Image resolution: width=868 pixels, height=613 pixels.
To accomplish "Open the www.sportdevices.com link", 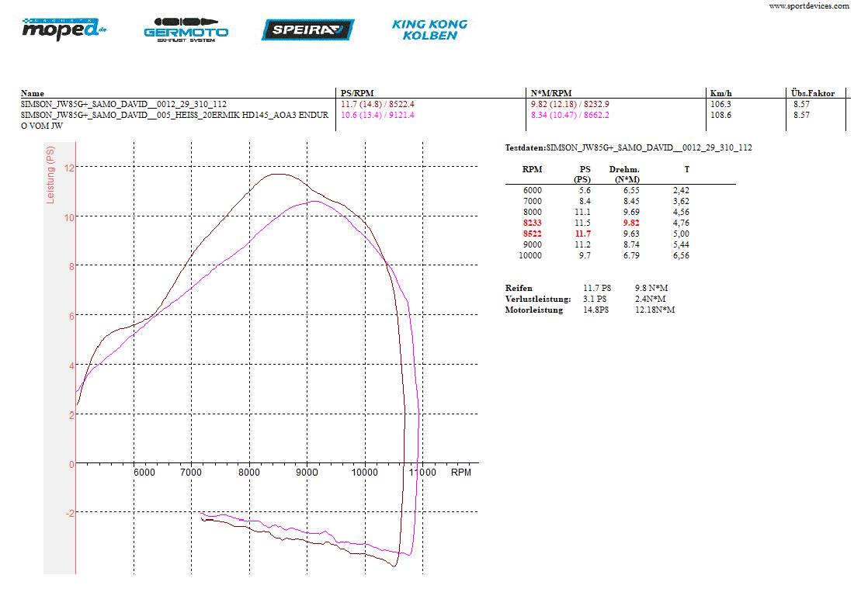I will pos(808,5).
